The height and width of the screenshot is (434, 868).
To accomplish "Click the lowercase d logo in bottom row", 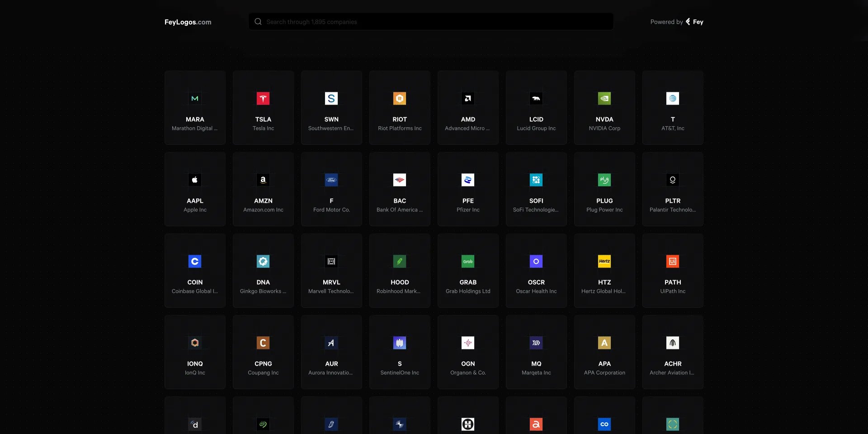I will point(195,424).
